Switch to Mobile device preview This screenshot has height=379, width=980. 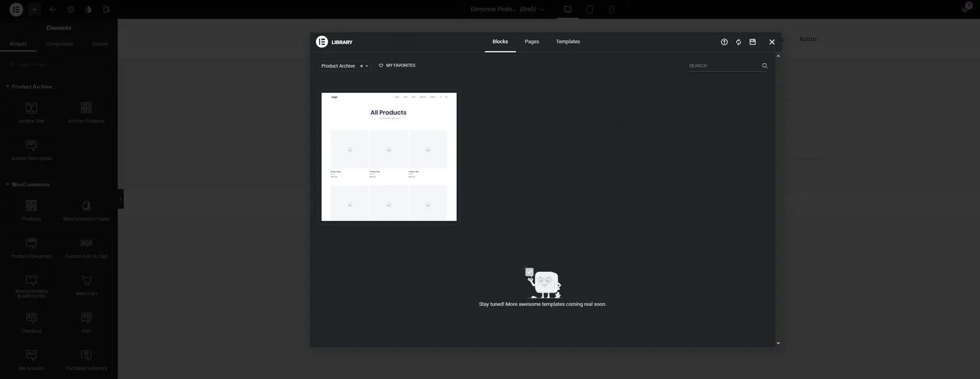(x=611, y=9)
